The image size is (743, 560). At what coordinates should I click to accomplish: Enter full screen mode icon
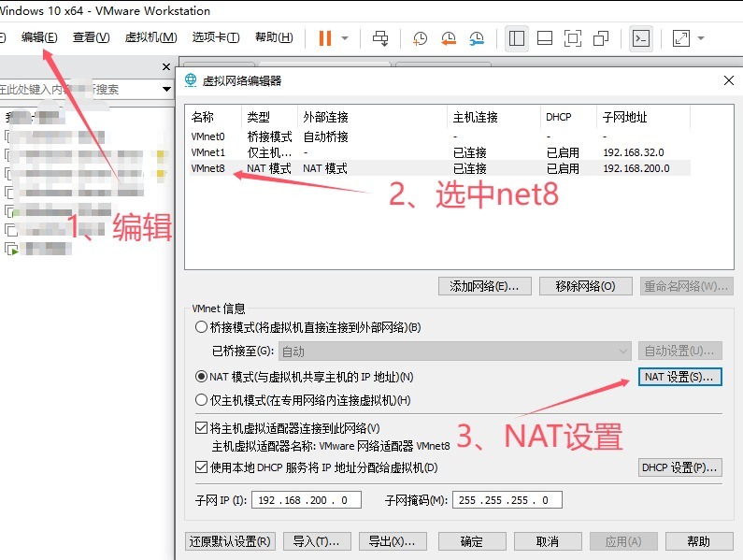coord(573,38)
